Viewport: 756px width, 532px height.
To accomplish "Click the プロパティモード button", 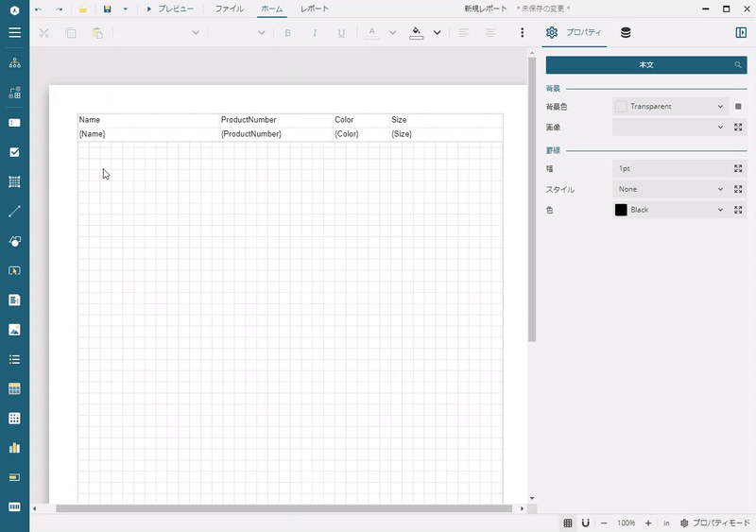I will [x=713, y=523].
